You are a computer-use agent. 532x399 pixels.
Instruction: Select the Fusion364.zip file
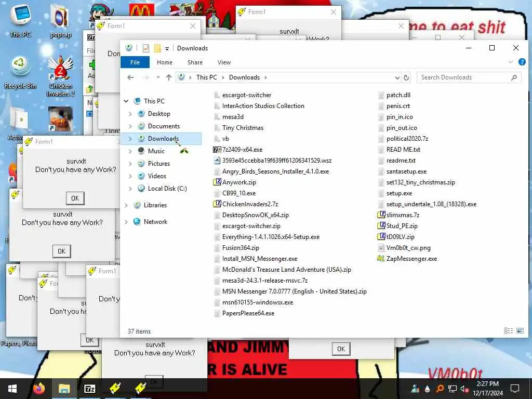pos(236,248)
